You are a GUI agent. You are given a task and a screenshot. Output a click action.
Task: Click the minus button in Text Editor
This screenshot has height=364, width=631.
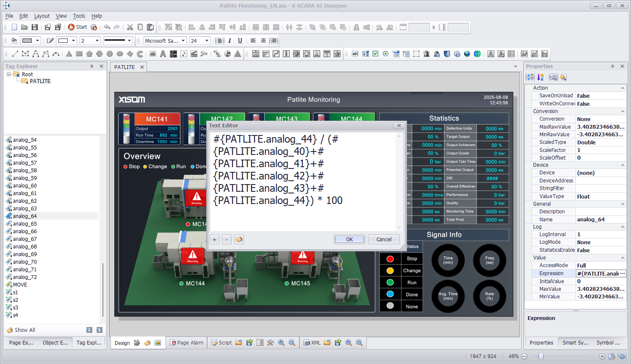click(227, 240)
